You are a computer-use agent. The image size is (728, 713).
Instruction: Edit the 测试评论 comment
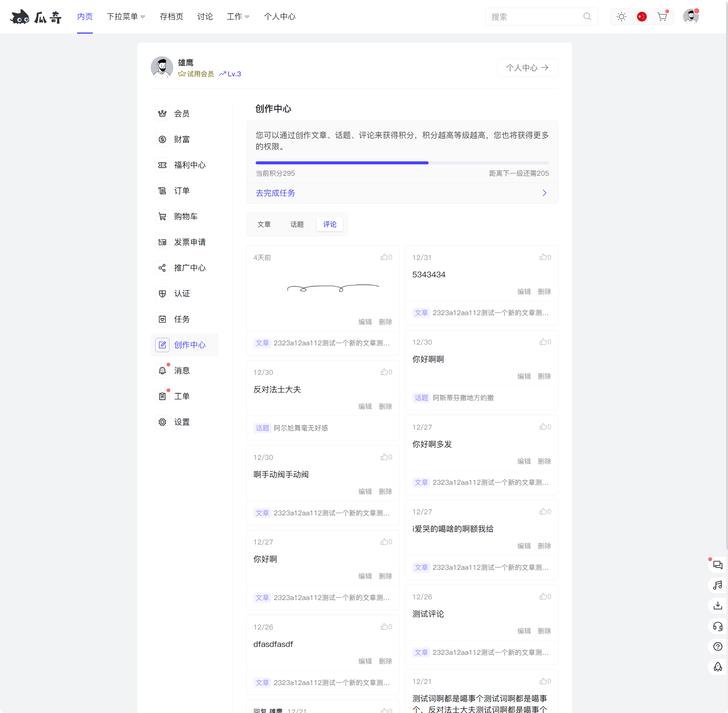pyautogui.click(x=524, y=631)
